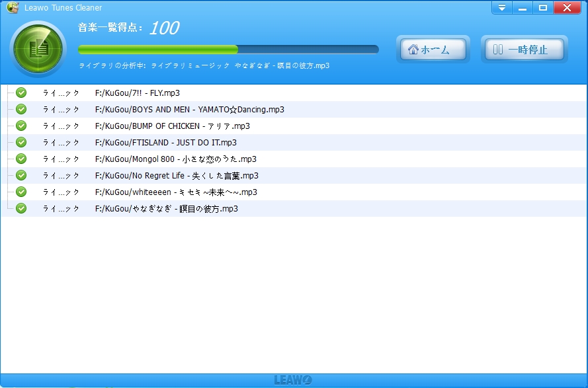Screen dimensions: 588x388
Task: Click the check icon for whiteeeen row
Action: pyautogui.click(x=21, y=192)
